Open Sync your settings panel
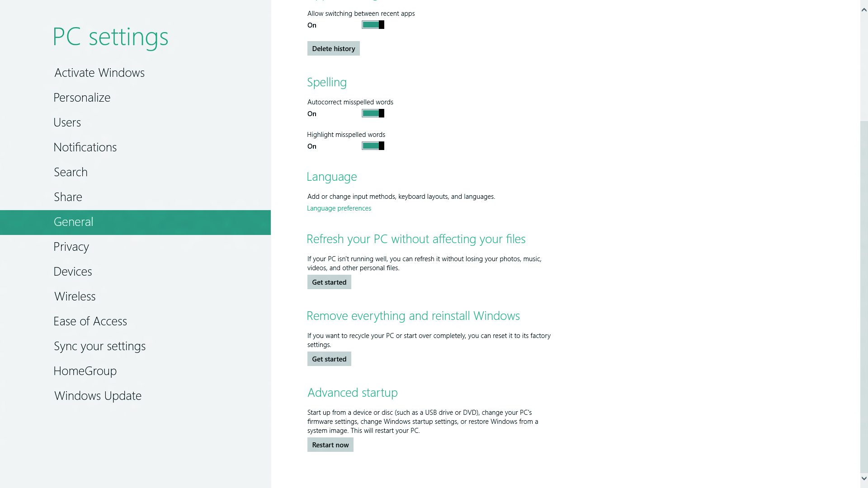This screenshot has height=488, width=868. point(99,346)
